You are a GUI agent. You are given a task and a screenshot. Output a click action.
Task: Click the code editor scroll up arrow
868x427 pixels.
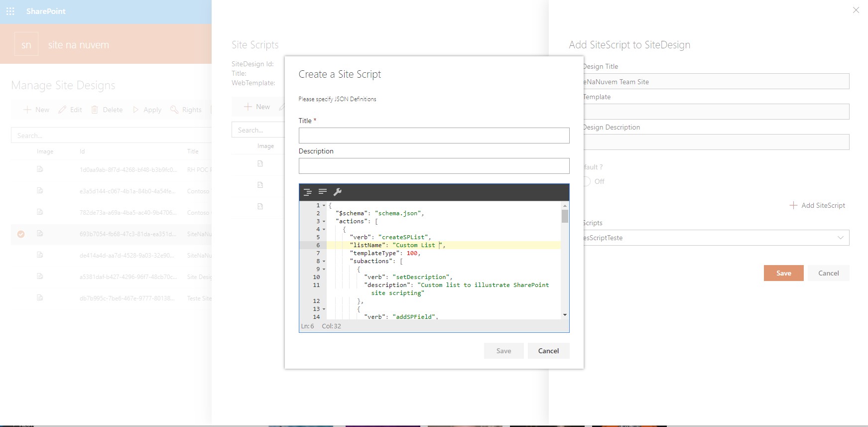565,205
